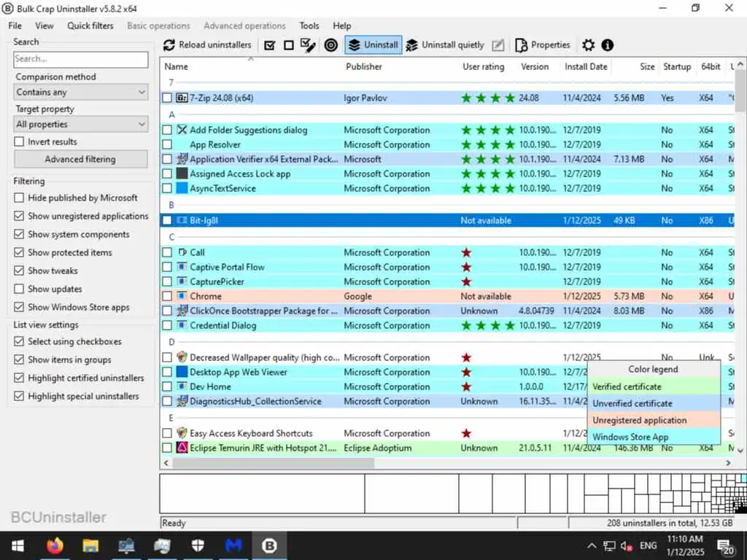Screen dimensions: 747x560
Task: Uncheck Show Windows Store apps
Action: point(19,307)
